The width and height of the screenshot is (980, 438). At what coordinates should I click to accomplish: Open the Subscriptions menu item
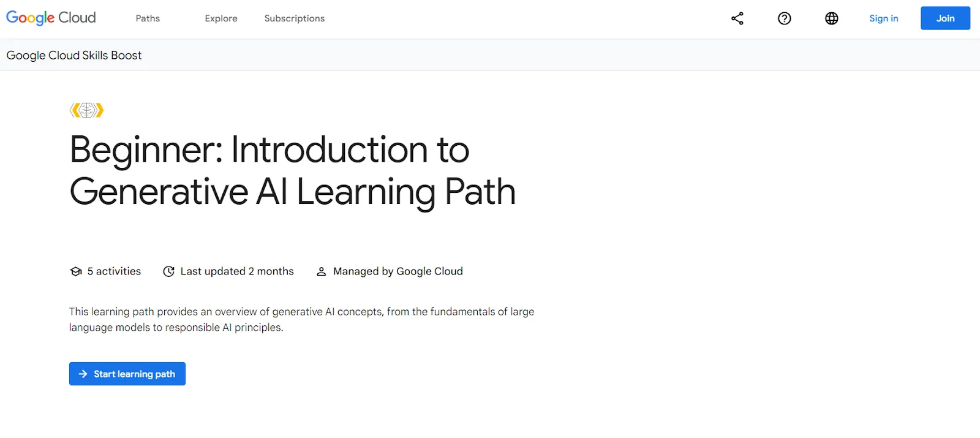[x=295, y=18]
